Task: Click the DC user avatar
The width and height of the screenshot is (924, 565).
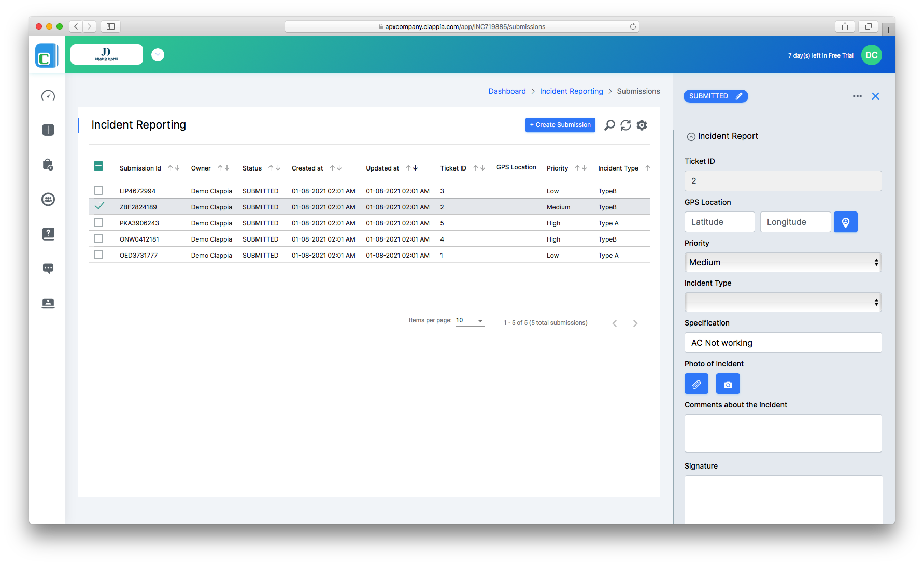Action: [871, 55]
